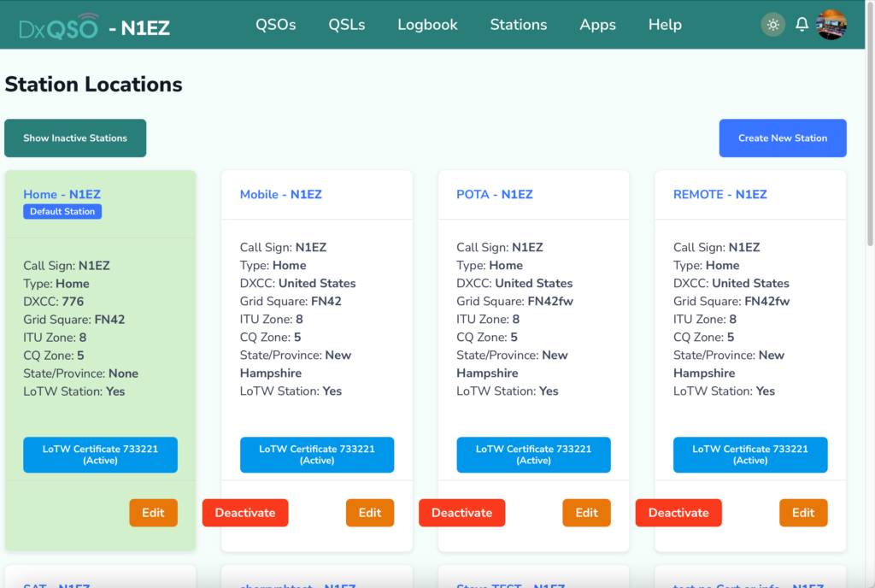The width and height of the screenshot is (875, 588).
Task: Toggle the light/dark theme sun icon
Action: click(772, 25)
